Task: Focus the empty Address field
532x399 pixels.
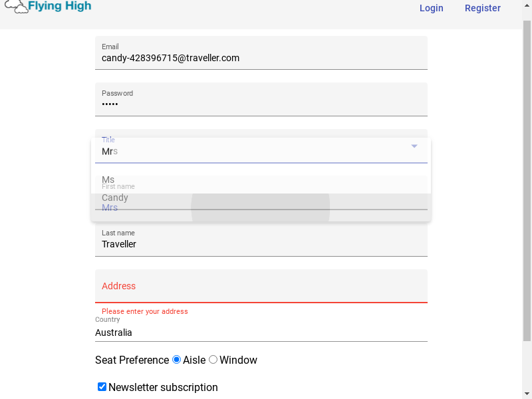Action: coord(261,286)
